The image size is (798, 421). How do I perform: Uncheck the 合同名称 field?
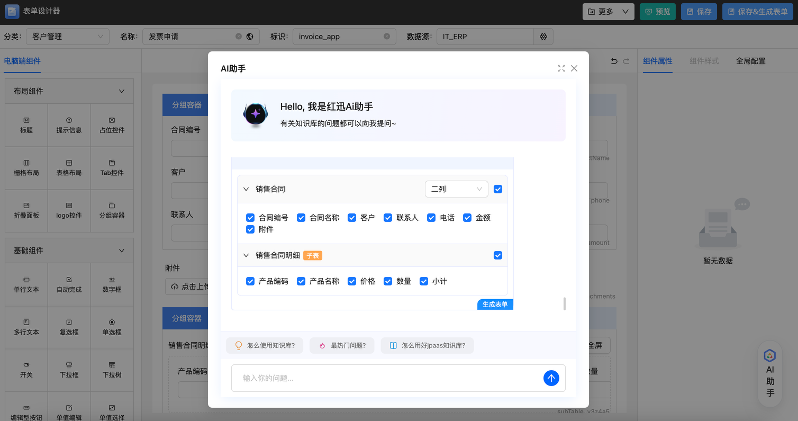(301, 218)
